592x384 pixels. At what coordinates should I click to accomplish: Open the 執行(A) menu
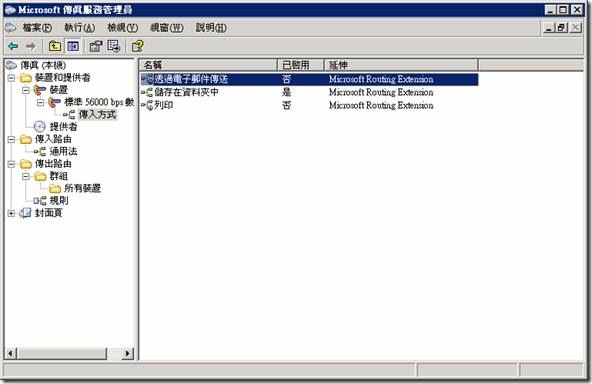79,28
